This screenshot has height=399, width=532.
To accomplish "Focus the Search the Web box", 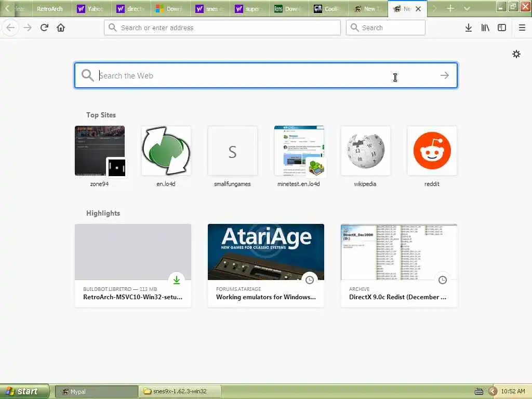I will tap(266, 75).
